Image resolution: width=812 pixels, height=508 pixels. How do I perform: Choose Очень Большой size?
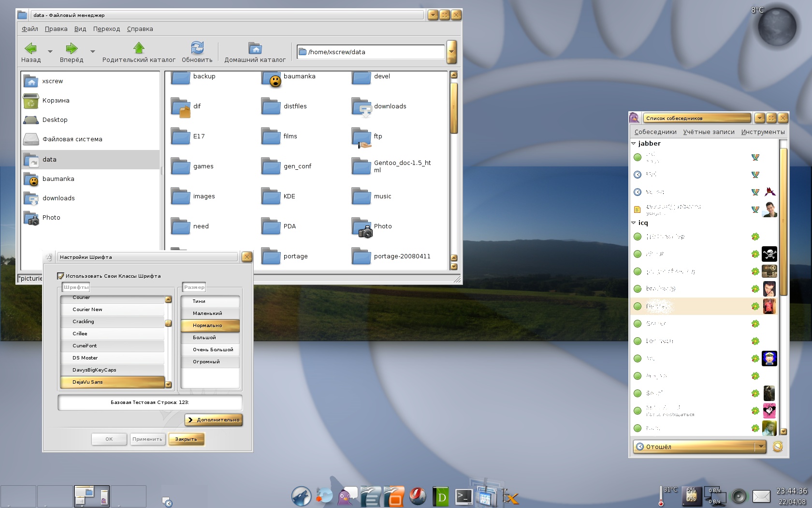coord(210,350)
